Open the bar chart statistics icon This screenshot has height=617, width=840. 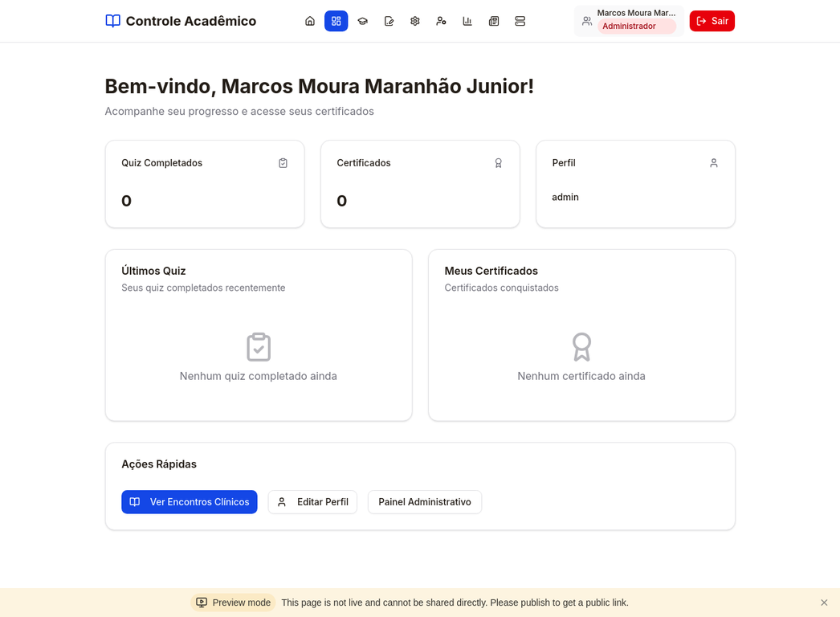467,21
